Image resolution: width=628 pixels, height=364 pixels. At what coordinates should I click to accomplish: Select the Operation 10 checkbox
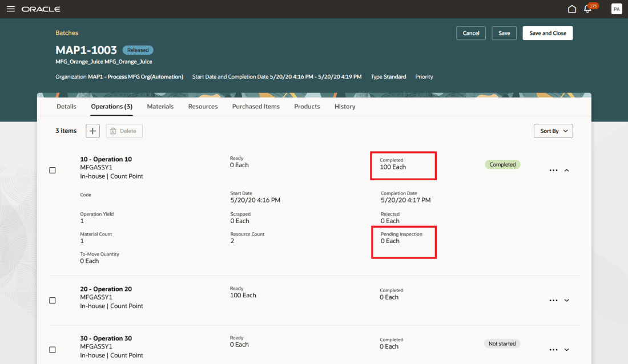point(53,170)
